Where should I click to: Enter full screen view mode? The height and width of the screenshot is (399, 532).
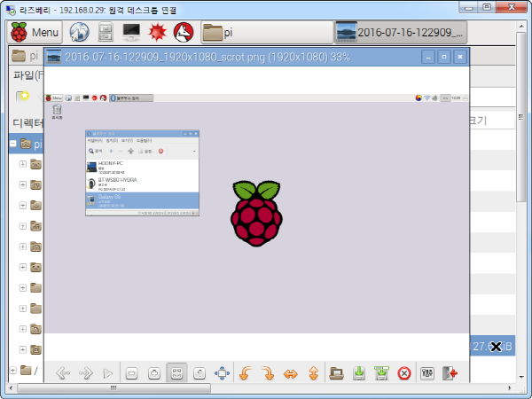point(222,373)
